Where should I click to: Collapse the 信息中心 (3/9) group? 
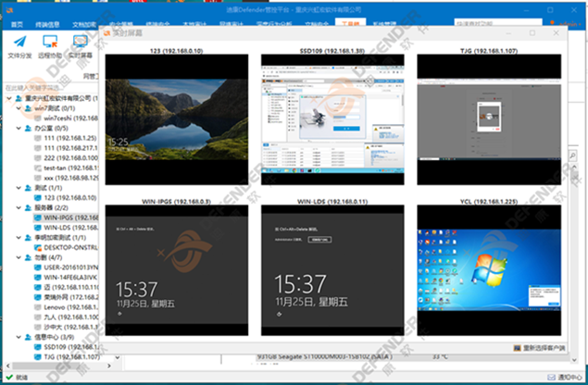[x=16, y=337]
